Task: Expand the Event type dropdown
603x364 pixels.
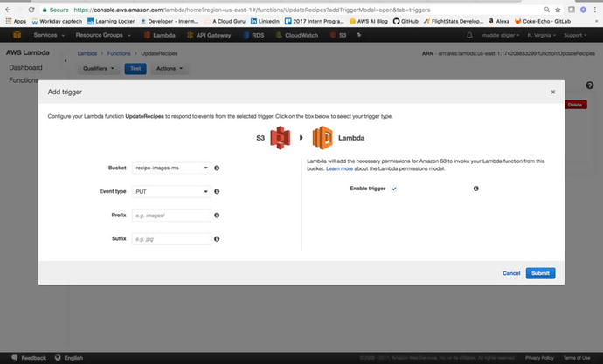Action: pyautogui.click(x=170, y=191)
